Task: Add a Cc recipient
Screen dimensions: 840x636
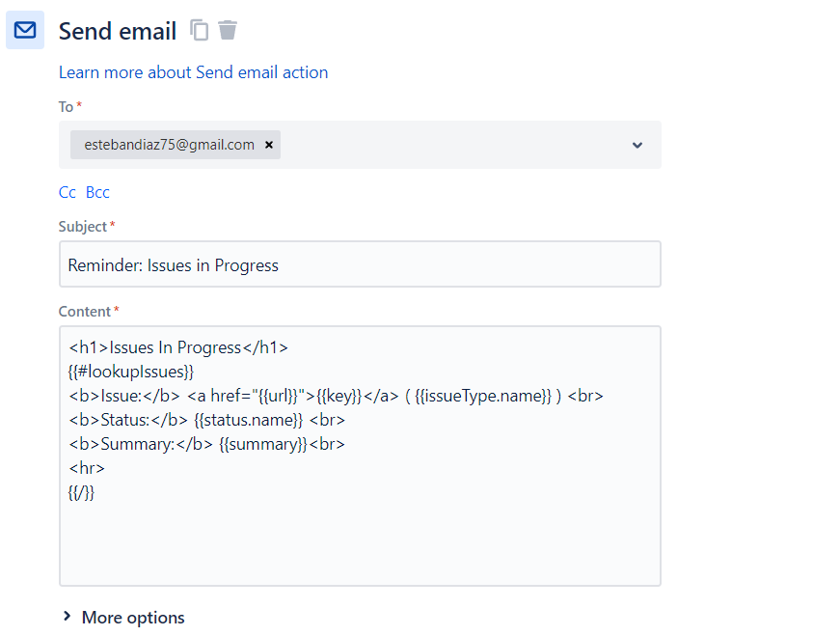Action: [x=67, y=192]
